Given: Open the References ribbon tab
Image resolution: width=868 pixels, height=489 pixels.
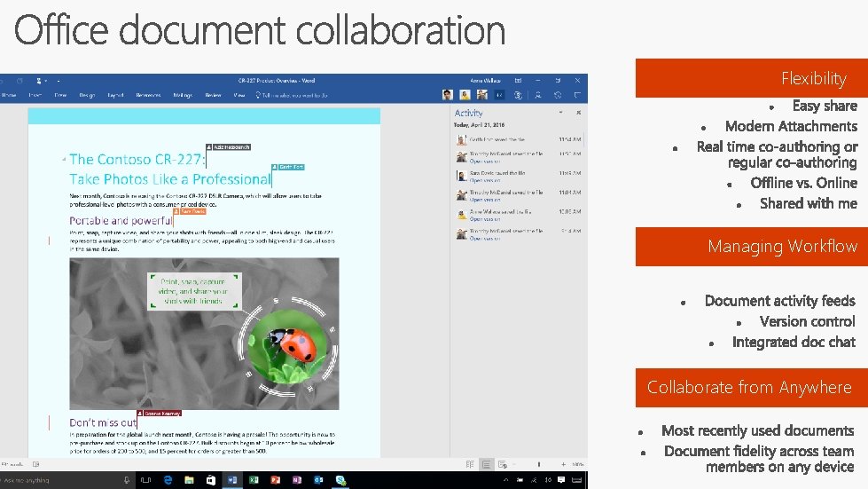Looking at the screenshot, I should coord(148,95).
